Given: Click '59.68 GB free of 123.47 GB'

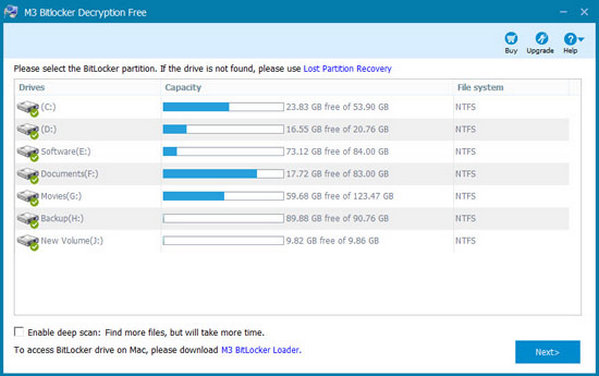Looking at the screenshot, I should pos(340,196).
